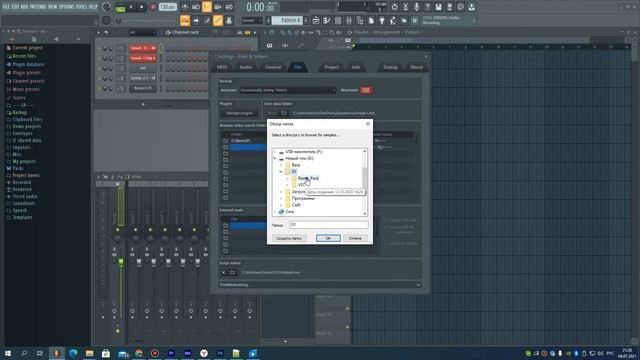Click the Создать папку button

[289, 238]
